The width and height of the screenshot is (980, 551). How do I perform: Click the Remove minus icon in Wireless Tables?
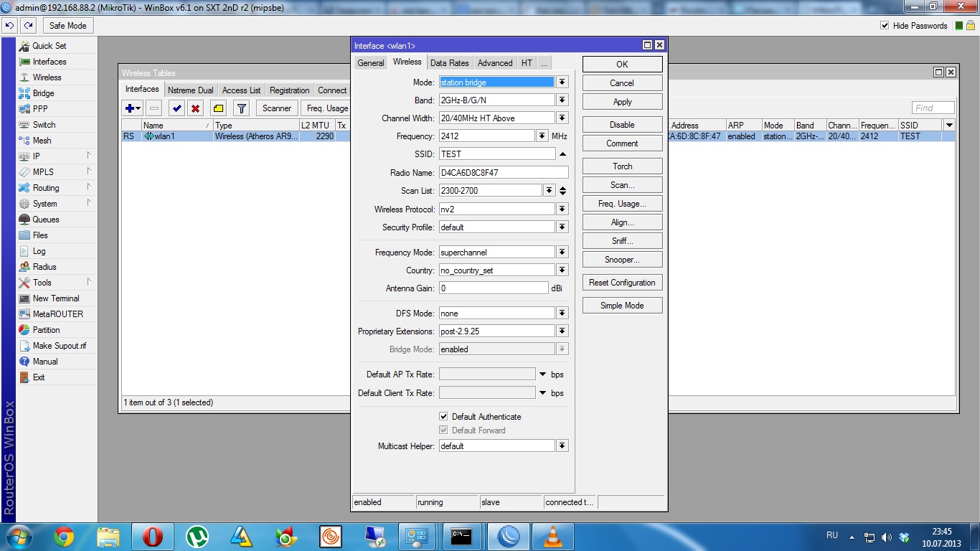click(154, 108)
